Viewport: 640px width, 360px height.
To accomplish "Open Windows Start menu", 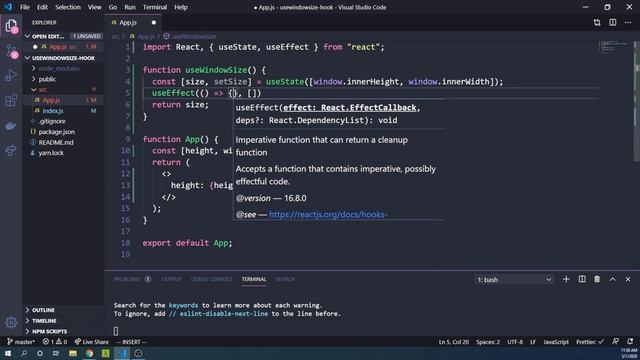I will (8, 353).
